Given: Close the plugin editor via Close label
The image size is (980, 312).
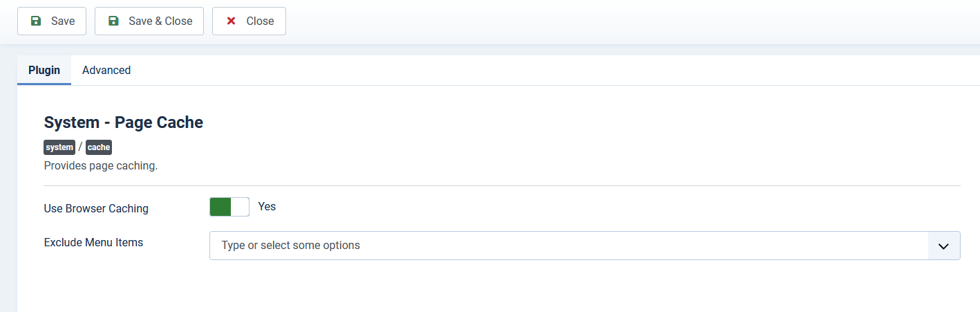Looking at the screenshot, I should (x=261, y=21).
